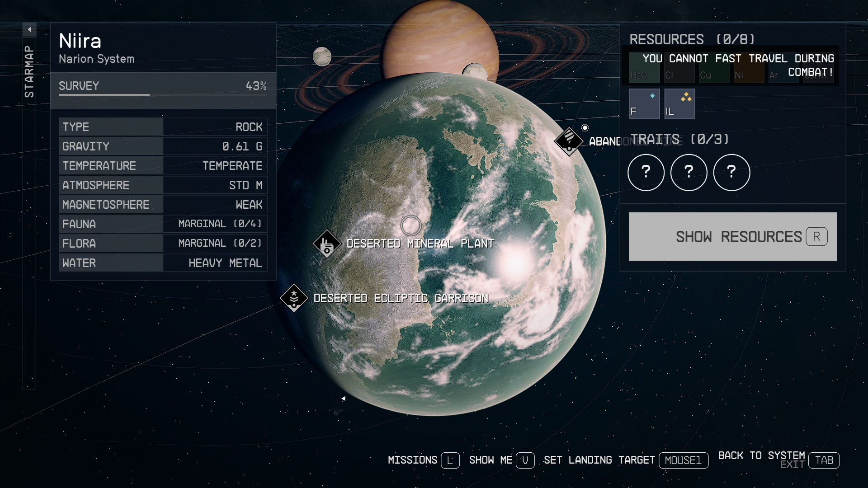The image size is (868, 488).
Task: Open the third unknown trait circle
Action: pyautogui.click(x=731, y=172)
